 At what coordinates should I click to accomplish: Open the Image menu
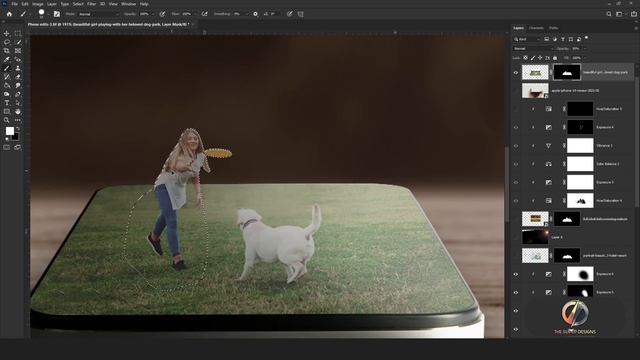pyautogui.click(x=38, y=4)
